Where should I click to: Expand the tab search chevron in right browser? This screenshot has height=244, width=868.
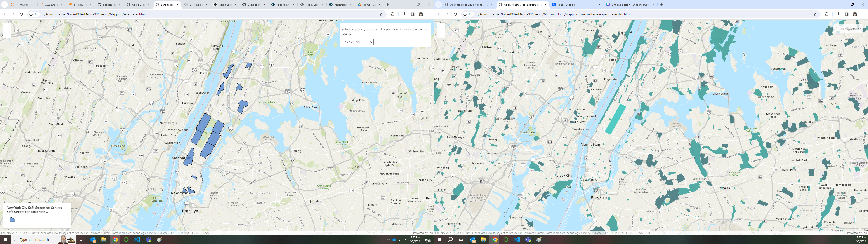[x=439, y=5]
